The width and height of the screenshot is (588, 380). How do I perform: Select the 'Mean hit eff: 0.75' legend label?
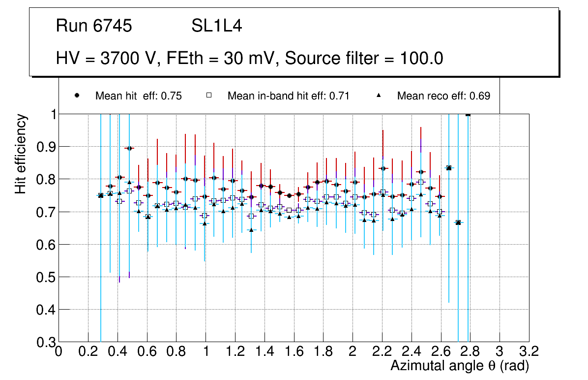tap(139, 96)
